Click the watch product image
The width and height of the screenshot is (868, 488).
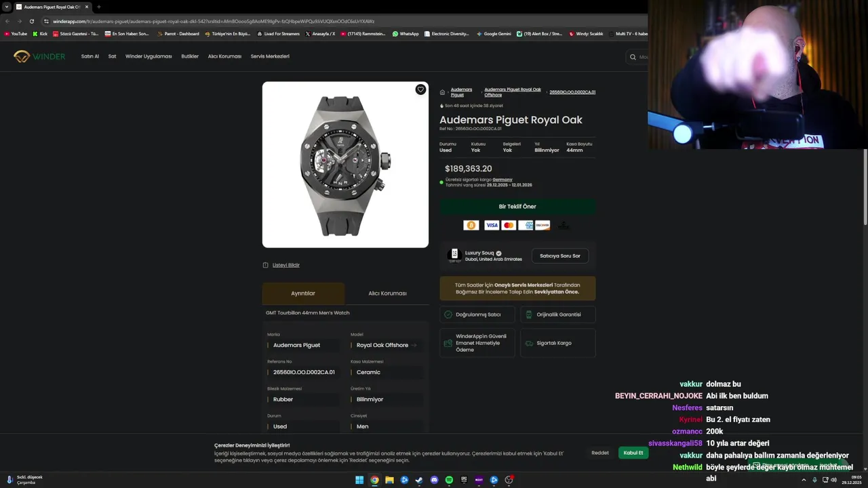pos(345,165)
